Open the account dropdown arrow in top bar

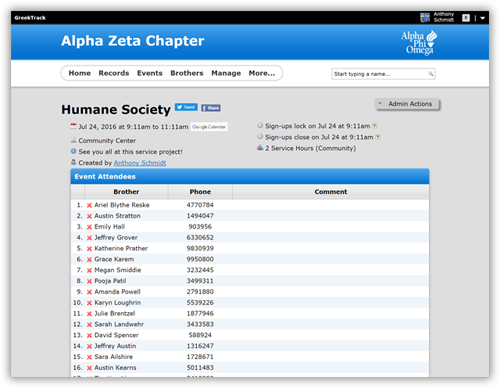[482, 18]
